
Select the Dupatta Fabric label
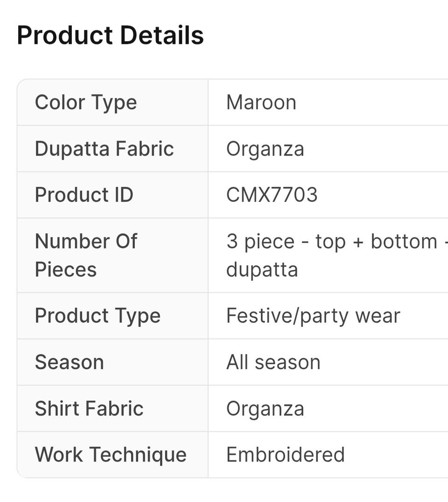pyautogui.click(x=104, y=148)
